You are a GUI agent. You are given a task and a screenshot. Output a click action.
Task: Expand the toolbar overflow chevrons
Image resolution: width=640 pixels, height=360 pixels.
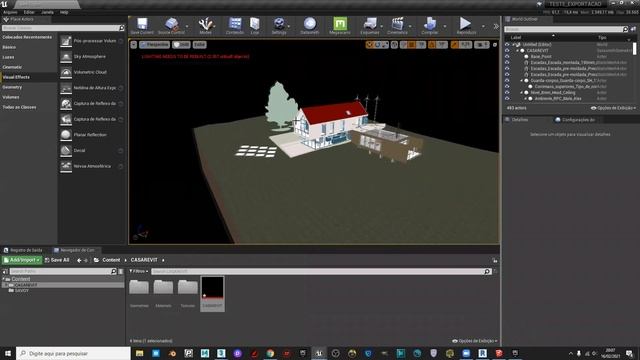point(496,27)
